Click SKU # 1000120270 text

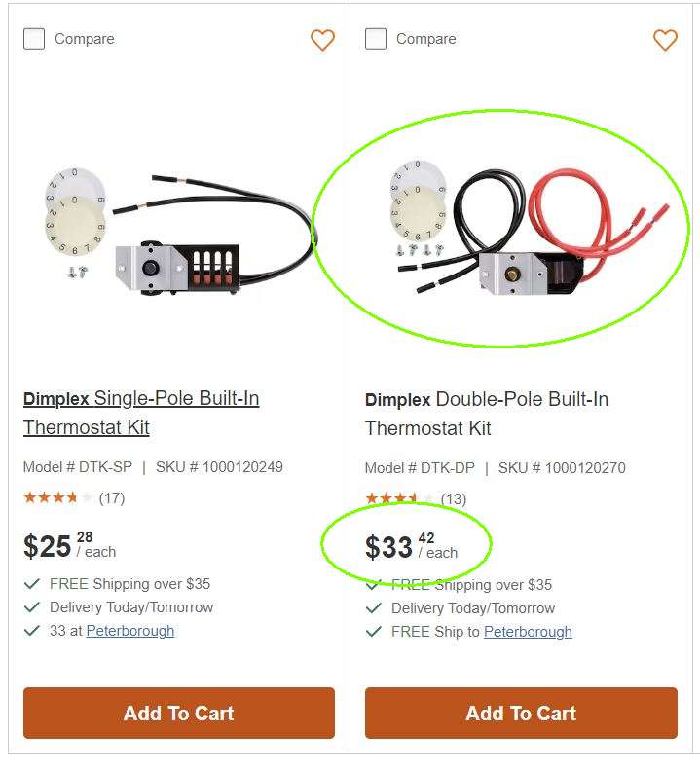pos(562,468)
